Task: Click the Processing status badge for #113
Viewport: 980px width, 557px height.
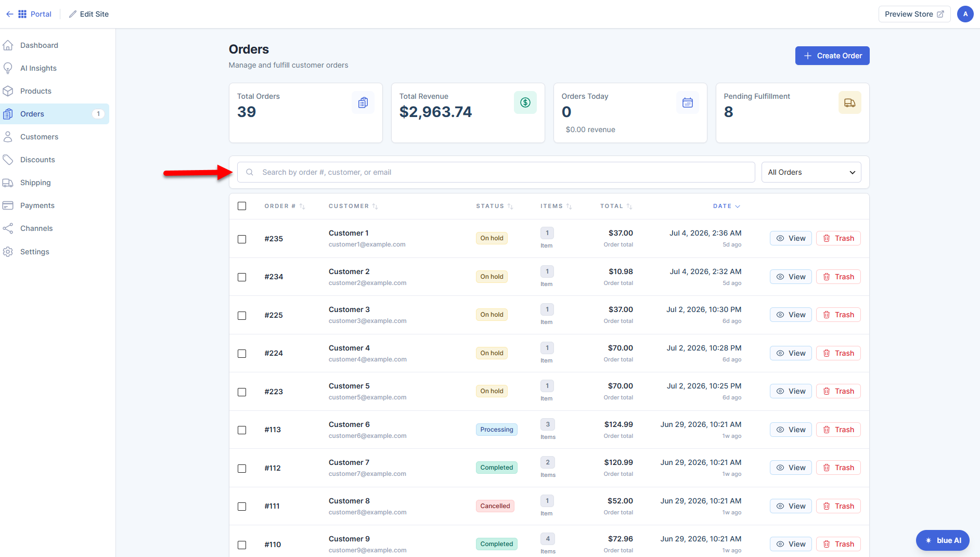Action: [x=496, y=430]
